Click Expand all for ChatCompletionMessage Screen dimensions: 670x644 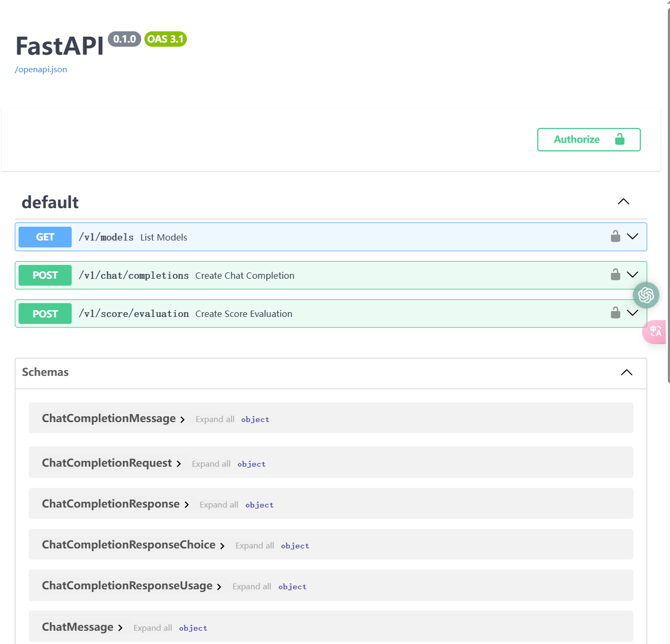215,419
